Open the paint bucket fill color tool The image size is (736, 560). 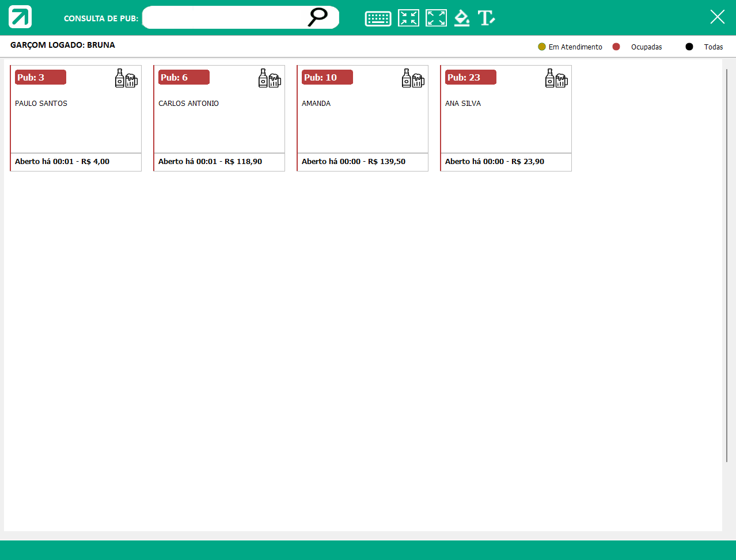coord(462,18)
